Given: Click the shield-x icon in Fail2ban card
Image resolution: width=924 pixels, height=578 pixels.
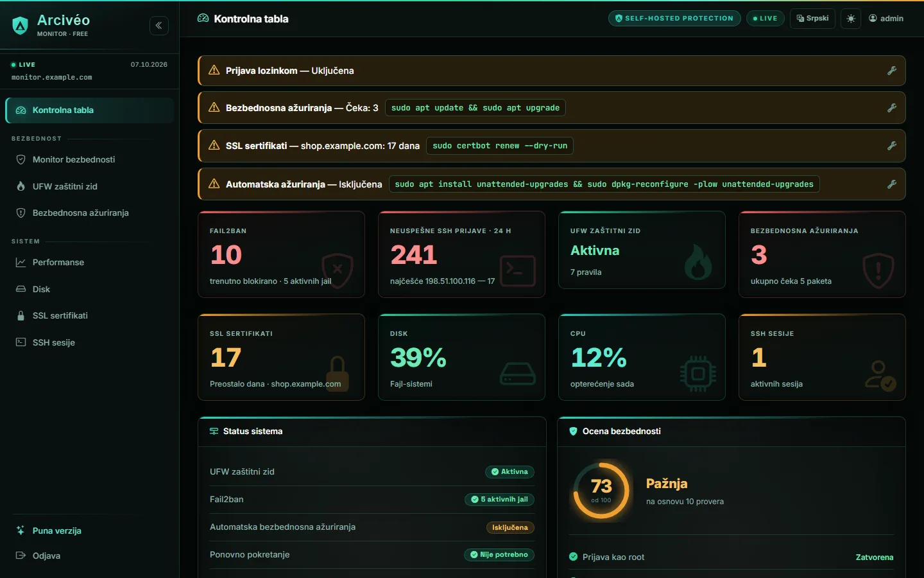Looking at the screenshot, I should [338, 270].
